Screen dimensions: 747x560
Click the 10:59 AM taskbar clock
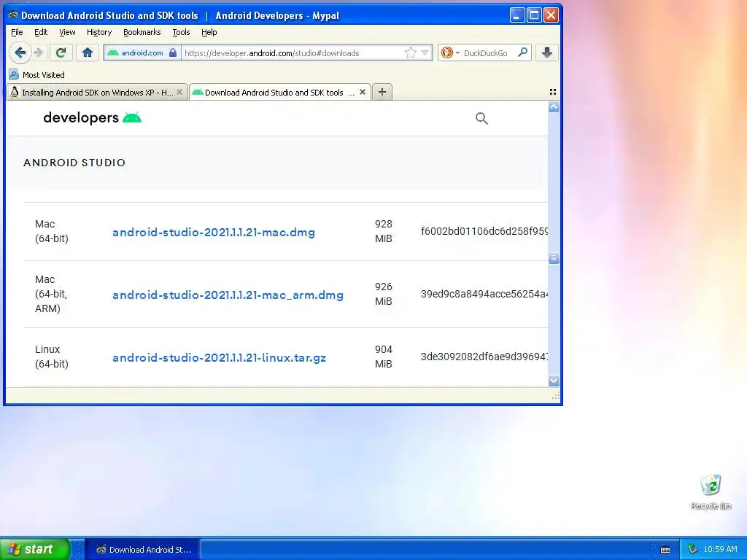720,550
